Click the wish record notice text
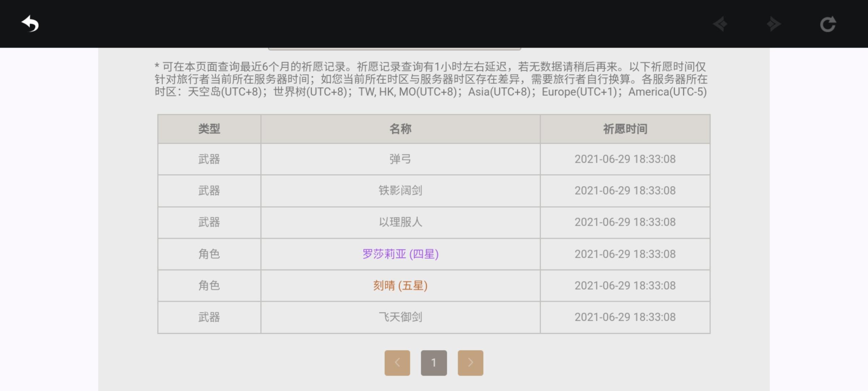 430,79
